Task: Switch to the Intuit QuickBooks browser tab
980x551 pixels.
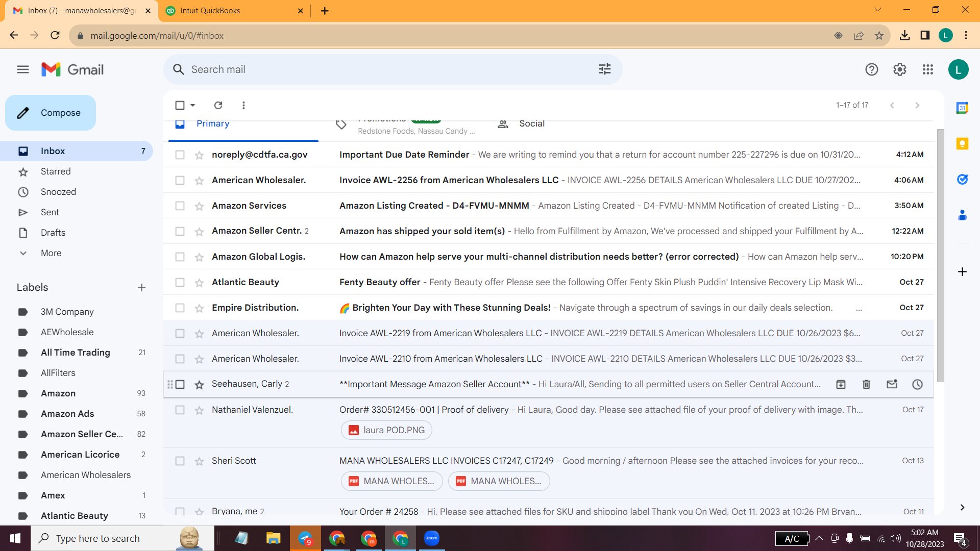Action: tap(235, 11)
